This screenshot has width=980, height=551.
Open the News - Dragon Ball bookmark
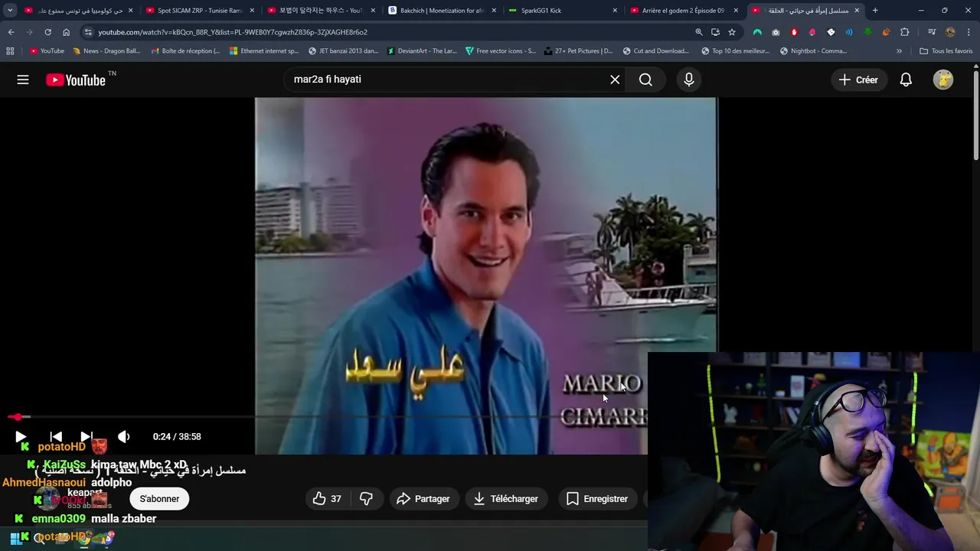(x=106, y=51)
